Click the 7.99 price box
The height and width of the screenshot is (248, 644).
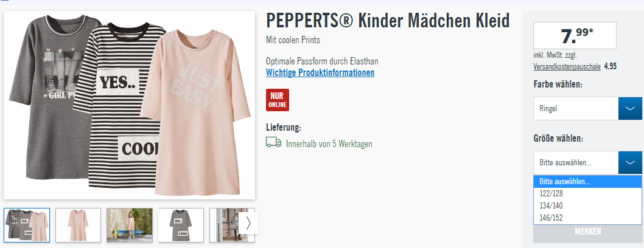click(x=575, y=36)
